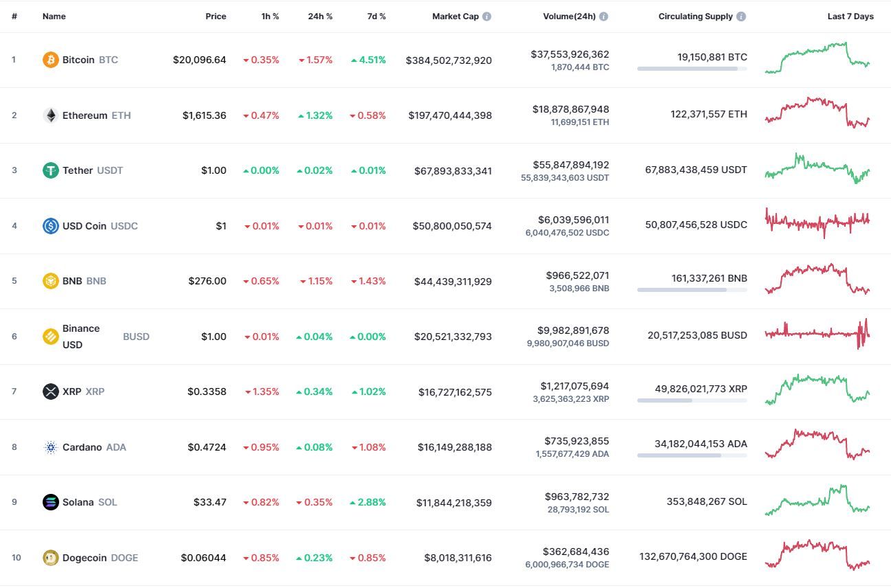Sort coins by Name column header
This screenshot has width=891, height=588.
click(x=54, y=16)
